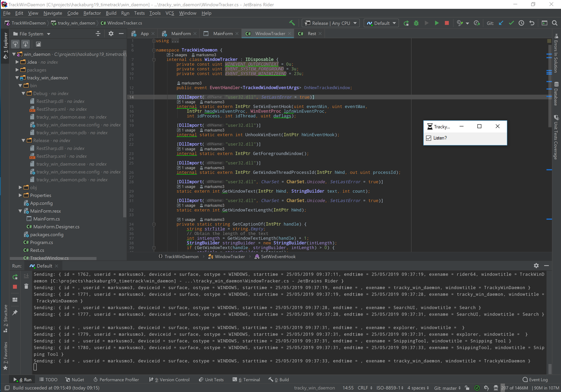Image resolution: width=561 pixels, height=392 pixels.
Task: Clear Run console with trash icon
Action: (x=26, y=286)
